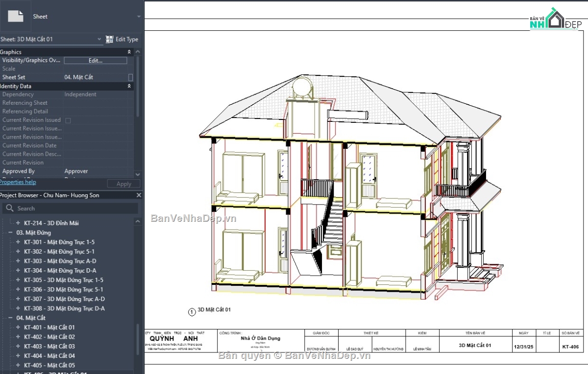
Task: Select the KT-304 - Mặt Đứng Trục D-A sheet
Action: tap(60, 270)
